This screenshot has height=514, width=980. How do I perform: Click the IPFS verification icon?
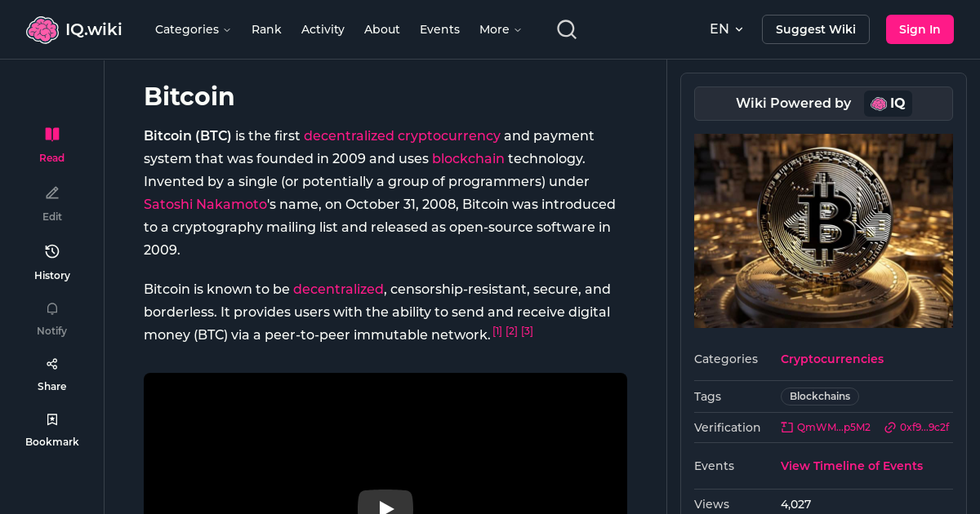coord(786,427)
